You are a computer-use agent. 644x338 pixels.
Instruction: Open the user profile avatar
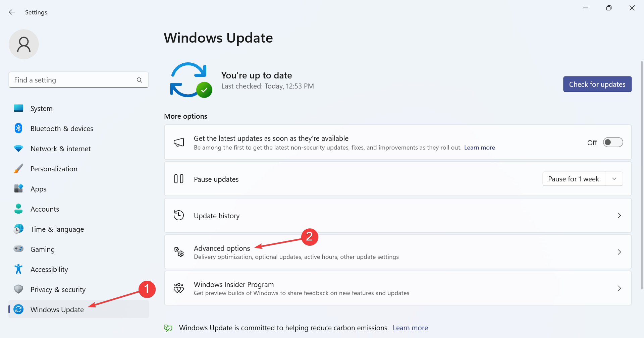pyautogui.click(x=24, y=44)
